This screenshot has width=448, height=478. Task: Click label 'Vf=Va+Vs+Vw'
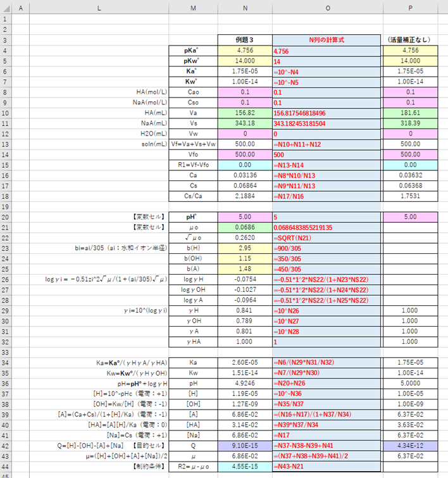pos(193,144)
